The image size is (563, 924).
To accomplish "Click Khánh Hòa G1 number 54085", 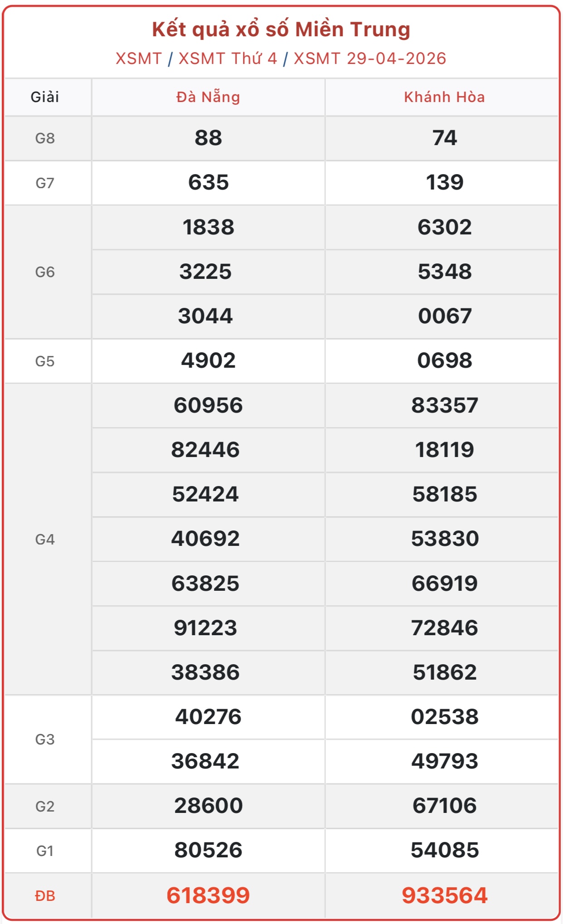I will [x=444, y=850].
